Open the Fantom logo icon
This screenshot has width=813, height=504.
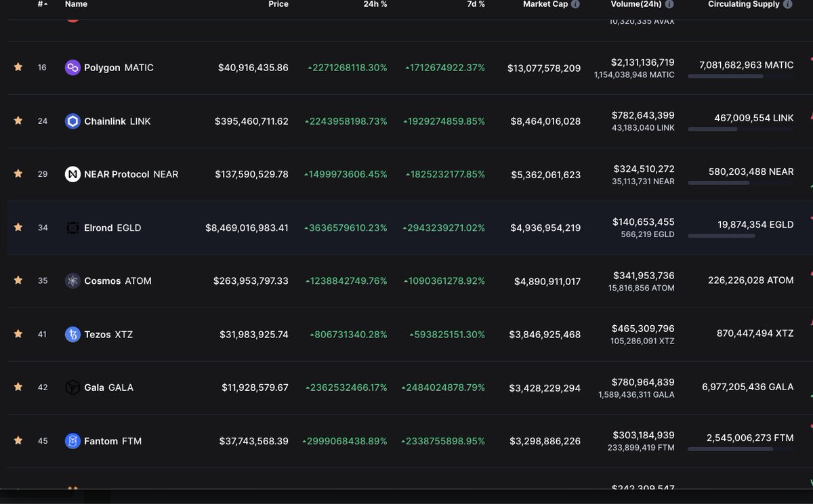pos(72,441)
